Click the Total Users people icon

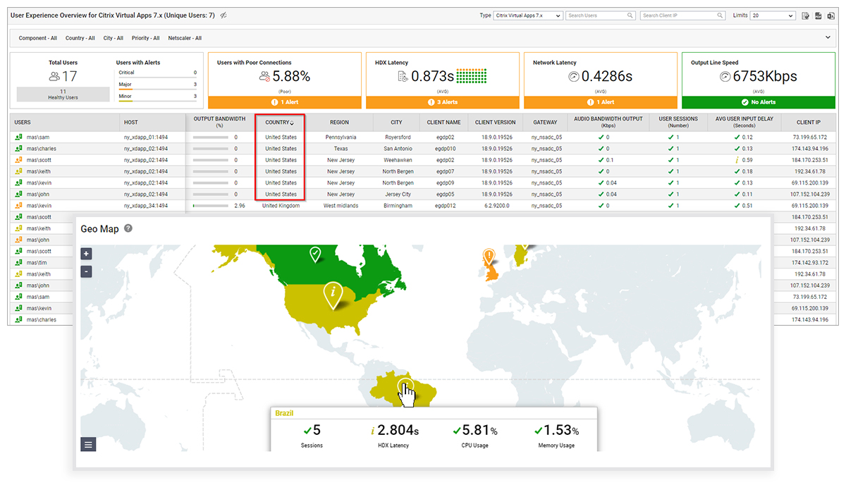(x=54, y=77)
